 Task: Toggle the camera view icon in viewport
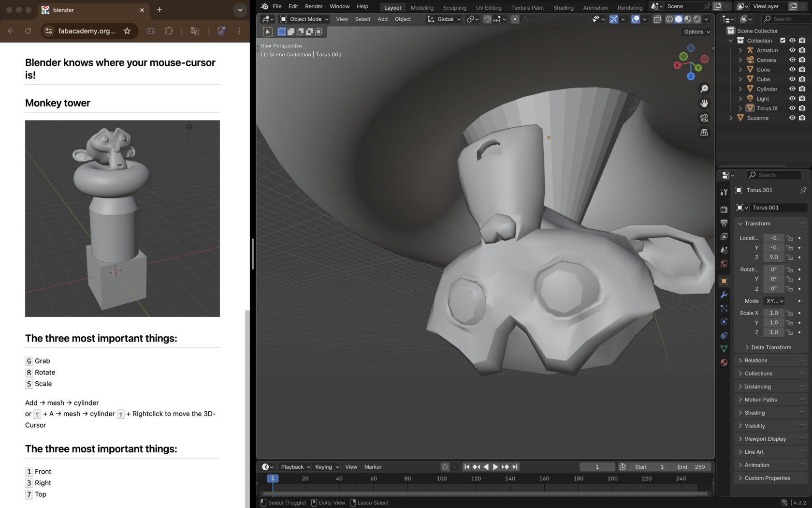704,118
